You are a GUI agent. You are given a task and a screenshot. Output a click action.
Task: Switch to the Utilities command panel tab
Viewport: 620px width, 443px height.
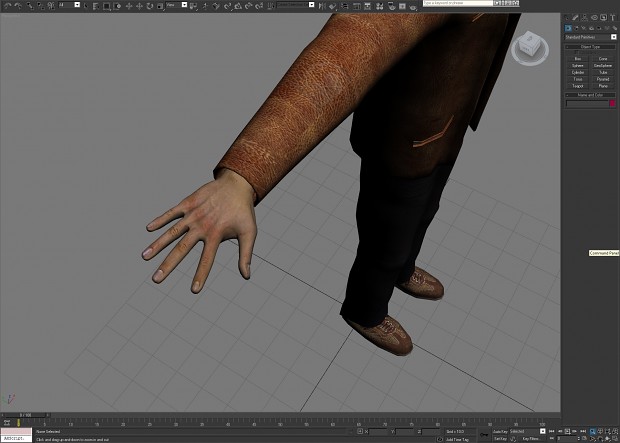pos(612,17)
